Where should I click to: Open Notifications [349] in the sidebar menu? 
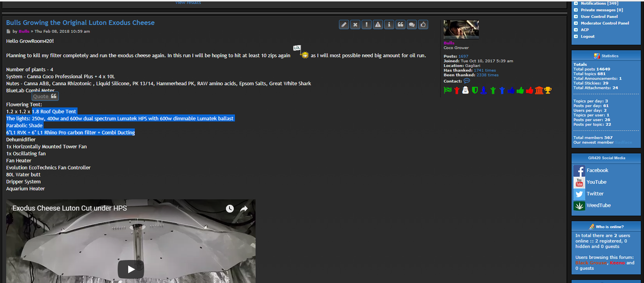click(599, 3)
